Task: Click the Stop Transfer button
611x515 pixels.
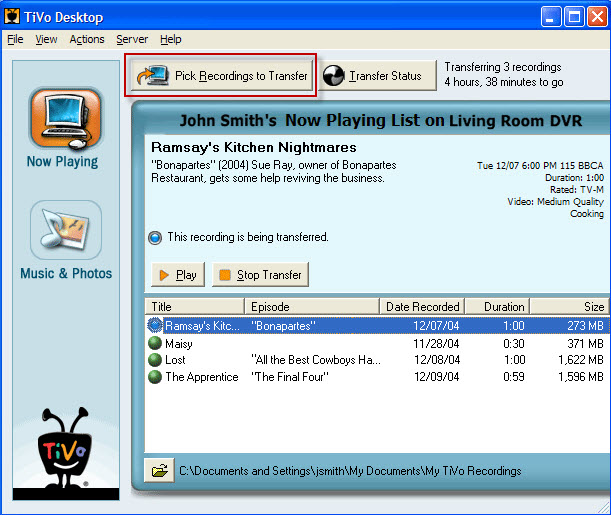Action: (x=260, y=275)
